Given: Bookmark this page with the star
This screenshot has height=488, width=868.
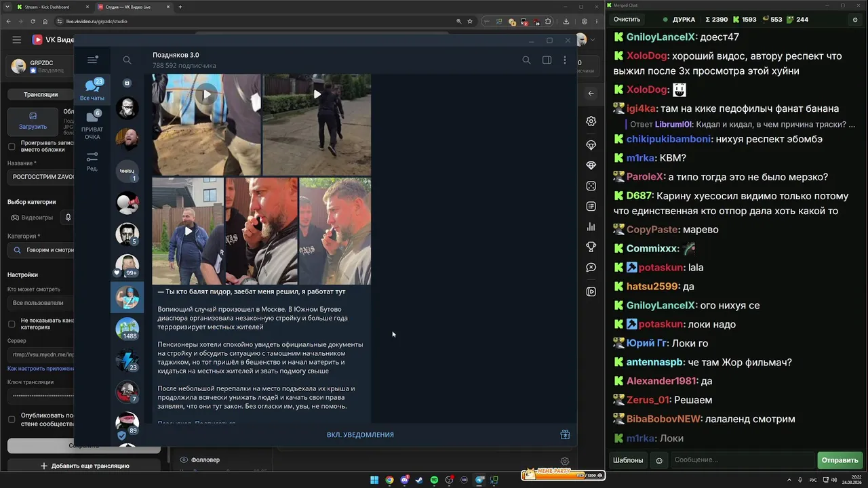Looking at the screenshot, I should (470, 22).
